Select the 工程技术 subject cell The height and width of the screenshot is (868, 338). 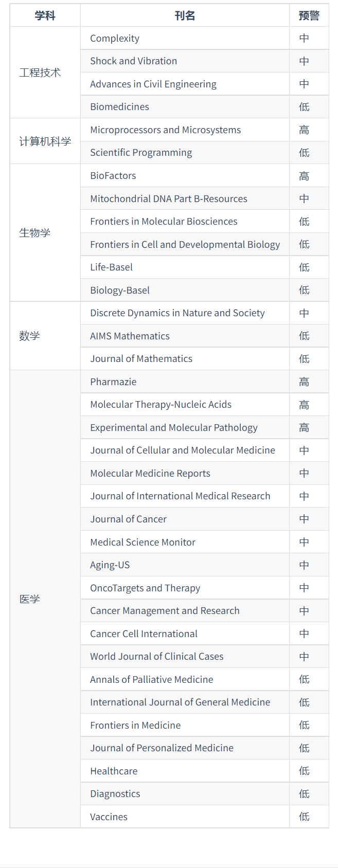pyautogui.click(x=40, y=73)
